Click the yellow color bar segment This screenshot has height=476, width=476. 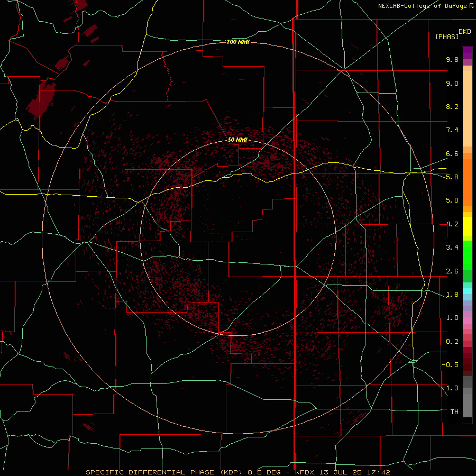[467, 226]
